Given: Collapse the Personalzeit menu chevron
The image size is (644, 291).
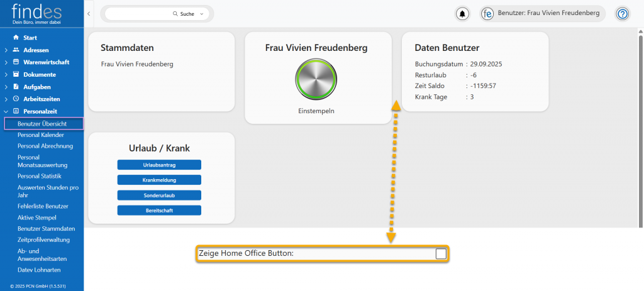Looking at the screenshot, I should coord(6,111).
